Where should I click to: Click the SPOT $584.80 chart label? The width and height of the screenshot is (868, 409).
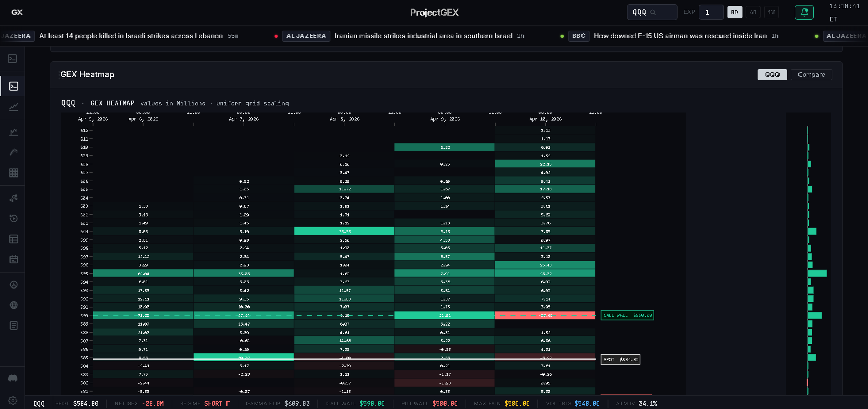tap(620, 359)
